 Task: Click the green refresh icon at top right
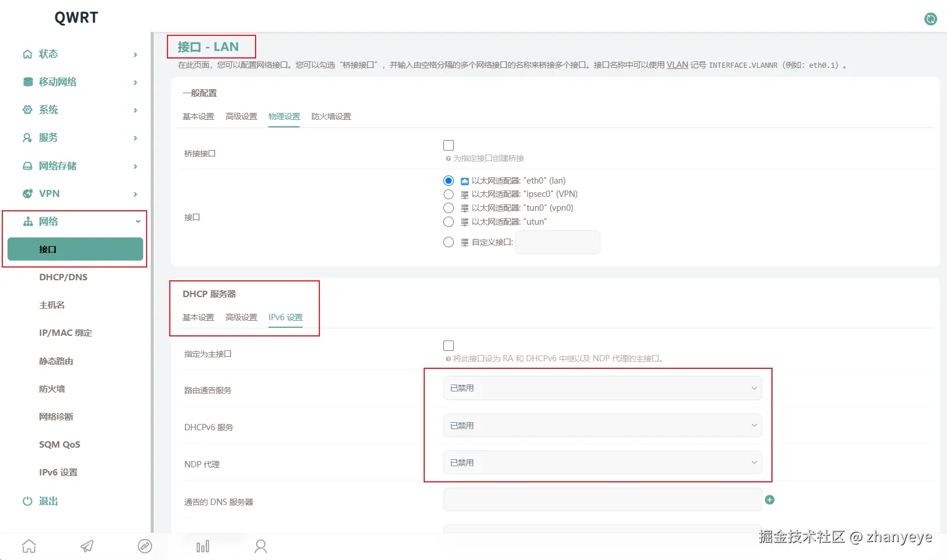[930, 19]
